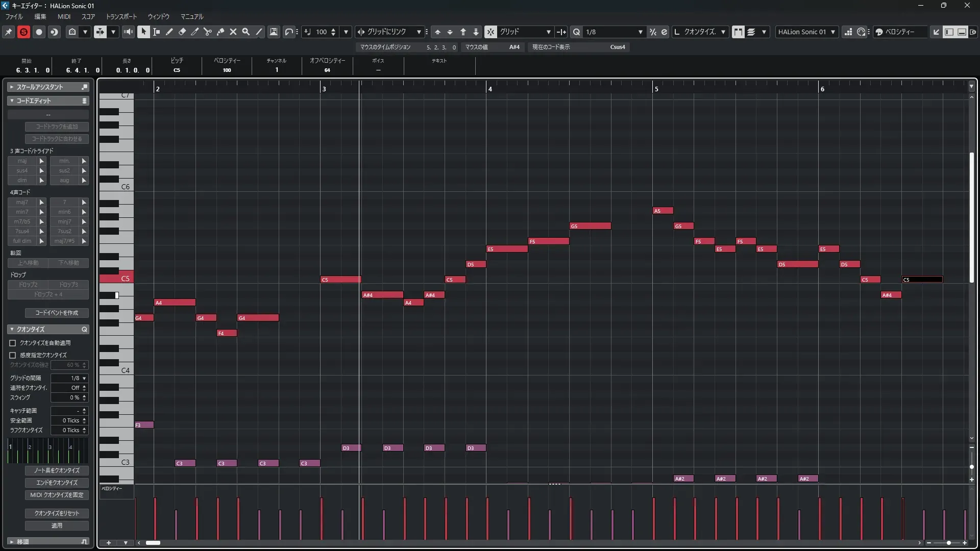
Task: Select the Erase tool
Action: pyautogui.click(x=182, y=32)
